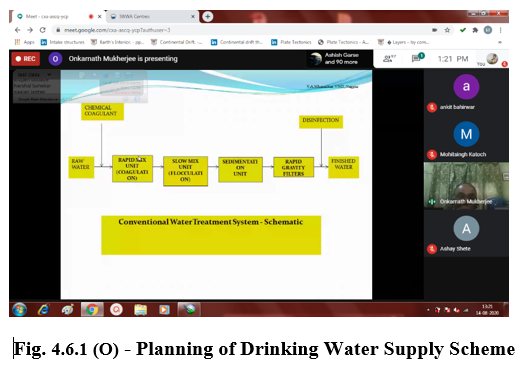This screenshot has width=530, height=369.
Task: Expand the test class dropdown
Action: click(49, 74)
